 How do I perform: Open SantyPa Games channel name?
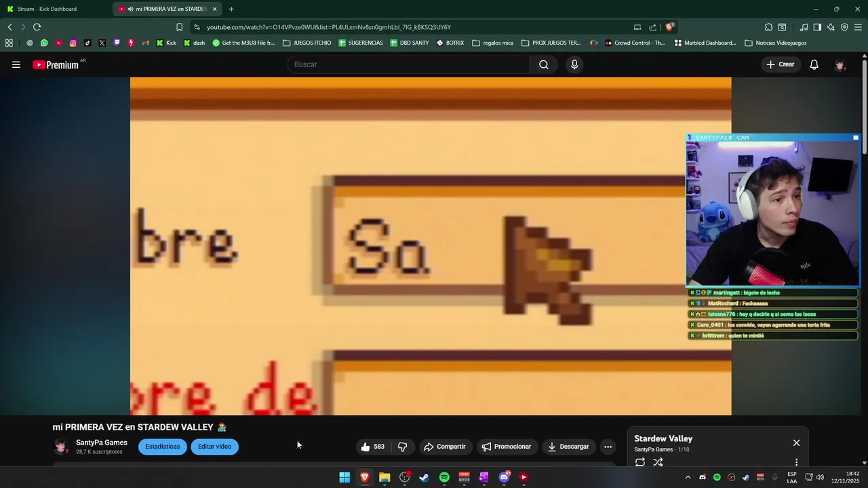point(102,443)
